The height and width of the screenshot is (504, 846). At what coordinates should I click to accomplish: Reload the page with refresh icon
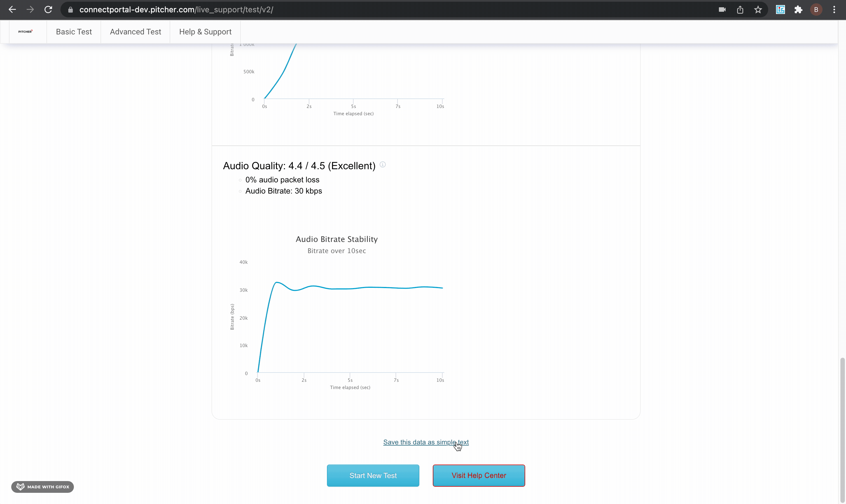click(48, 10)
